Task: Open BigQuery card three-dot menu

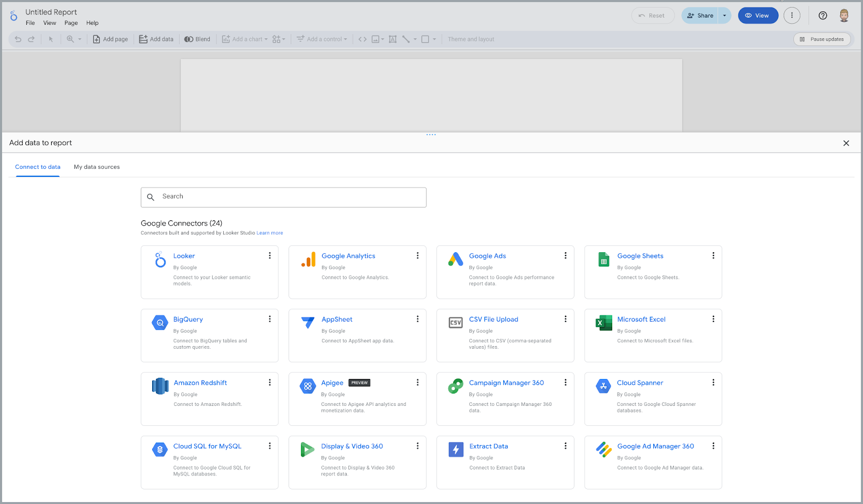Action: pos(270,319)
